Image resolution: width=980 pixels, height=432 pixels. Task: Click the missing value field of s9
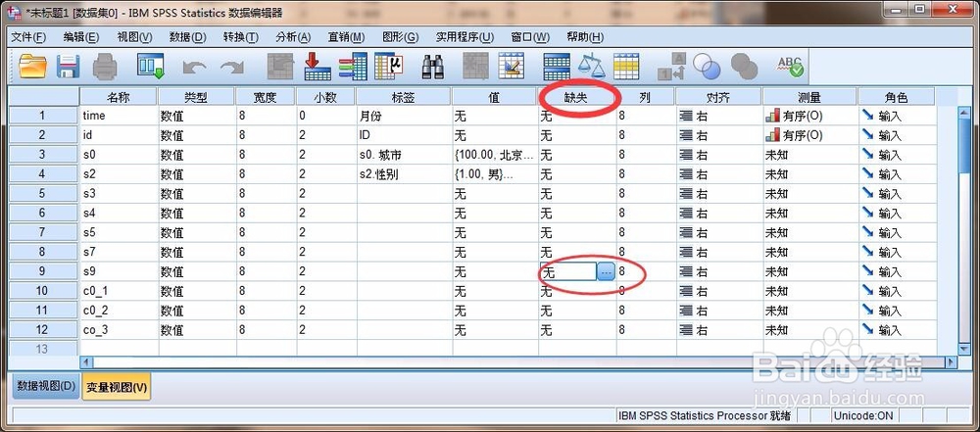pos(568,272)
